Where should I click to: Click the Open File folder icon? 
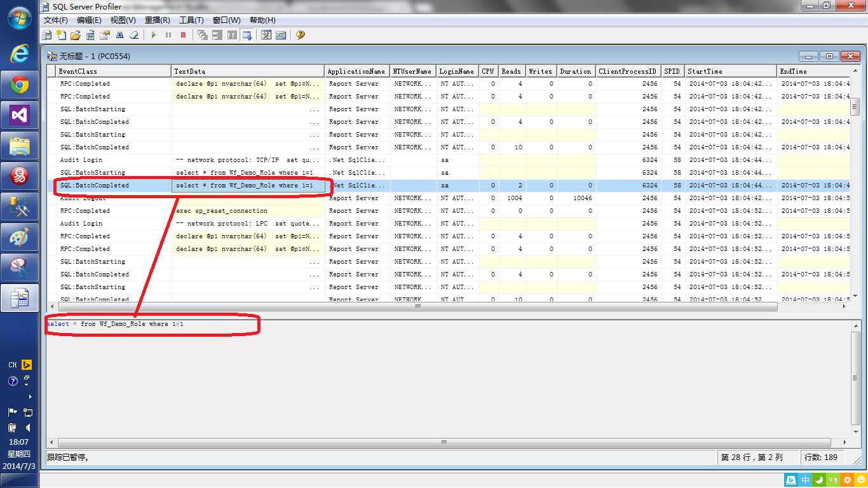point(76,35)
